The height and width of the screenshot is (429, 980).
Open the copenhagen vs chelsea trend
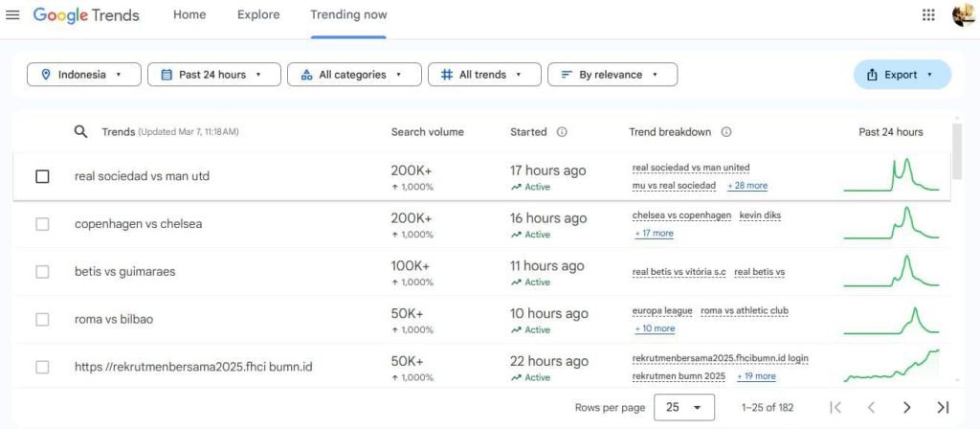(138, 224)
